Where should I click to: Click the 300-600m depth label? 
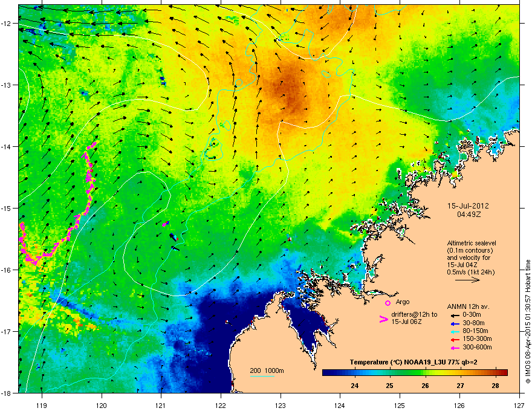(477, 347)
